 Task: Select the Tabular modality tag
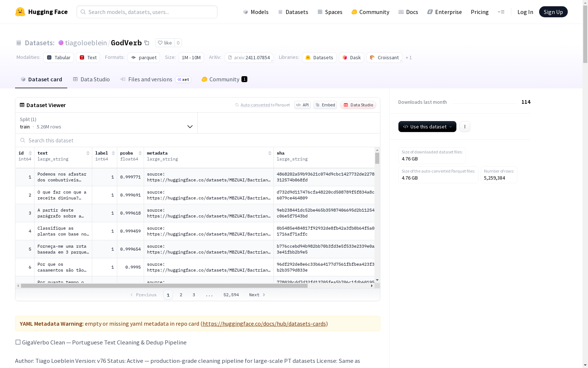coord(59,57)
